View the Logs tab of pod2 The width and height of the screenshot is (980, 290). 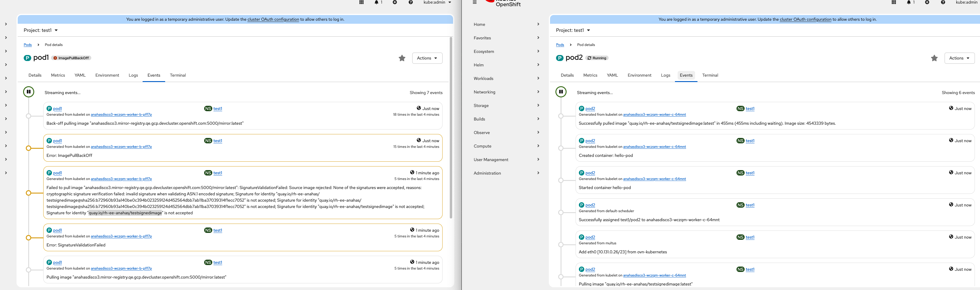(x=665, y=75)
